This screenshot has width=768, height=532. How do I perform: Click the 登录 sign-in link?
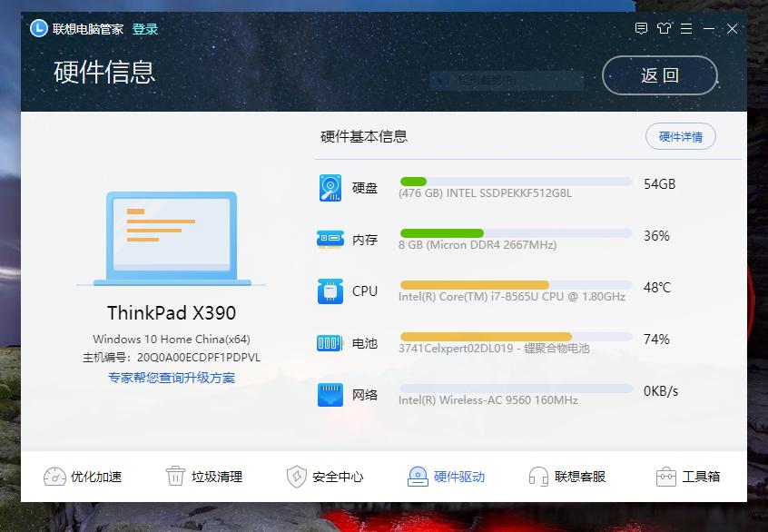pyautogui.click(x=143, y=28)
